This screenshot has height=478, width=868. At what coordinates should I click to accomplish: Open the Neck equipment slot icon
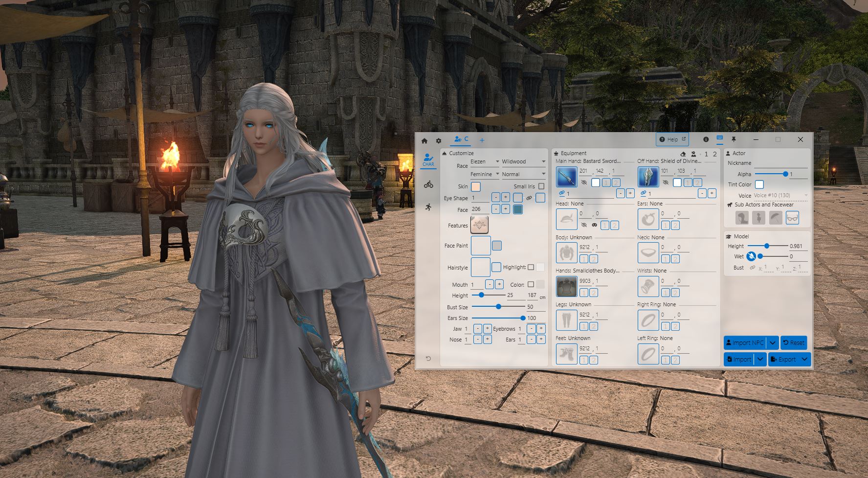(x=648, y=253)
